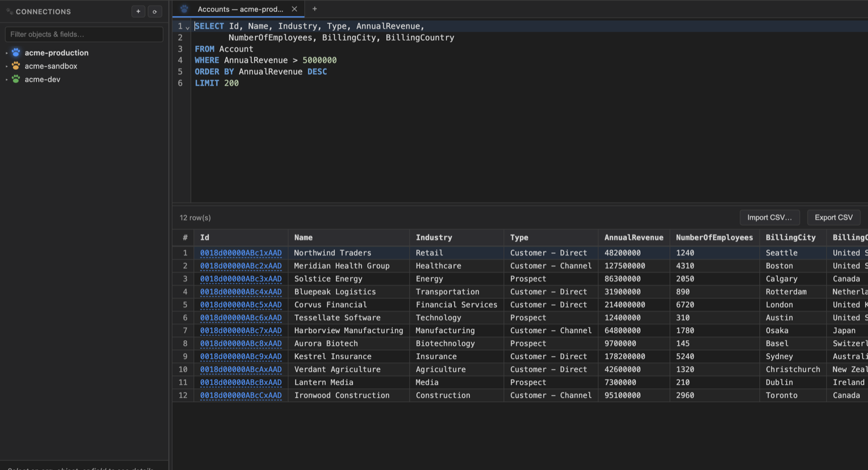Select the Tessellate Software cell
Image resolution: width=868 pixels, height=470 pixels.
pos(349,317)
